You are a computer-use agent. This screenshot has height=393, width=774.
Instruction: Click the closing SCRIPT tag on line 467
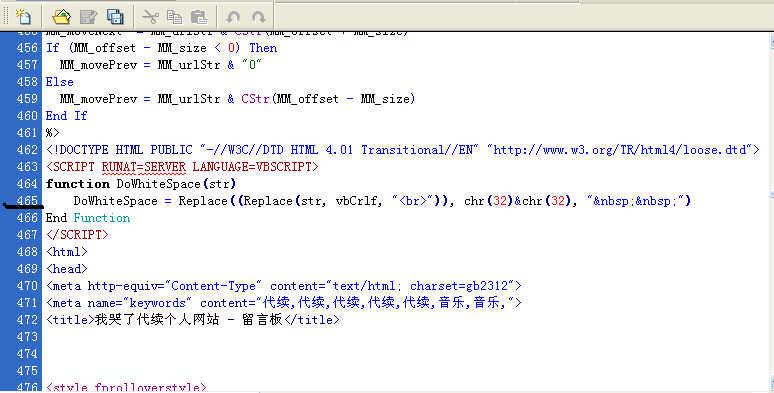[x=77, y=235]
